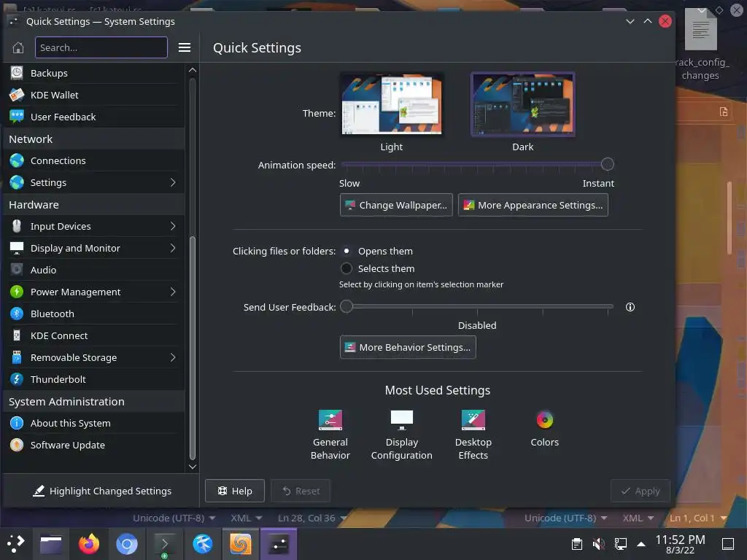Choose the Light theme thumbnail
This screenshot has width=747, height=560.
click(391, 105)
